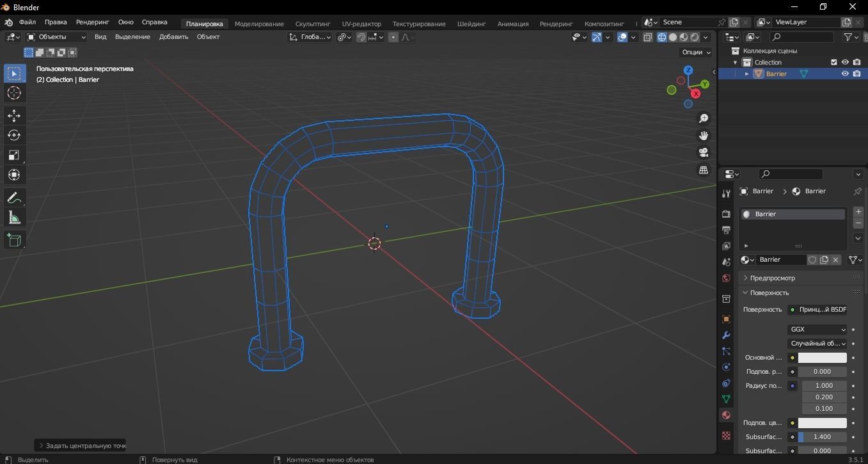Switch to Моделирование workspace tab
Viewport: 868px width, 464px height.
click(259, 24)
